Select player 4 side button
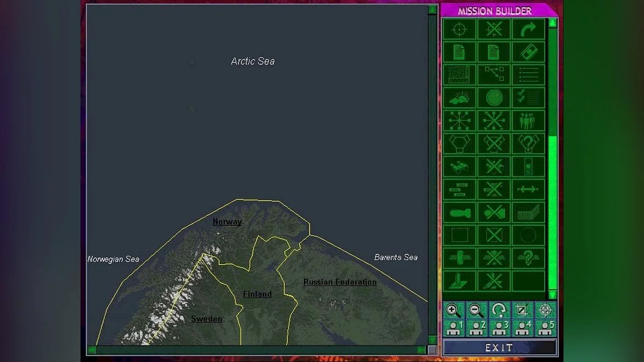The image size is (644, 362). point(523,328)
